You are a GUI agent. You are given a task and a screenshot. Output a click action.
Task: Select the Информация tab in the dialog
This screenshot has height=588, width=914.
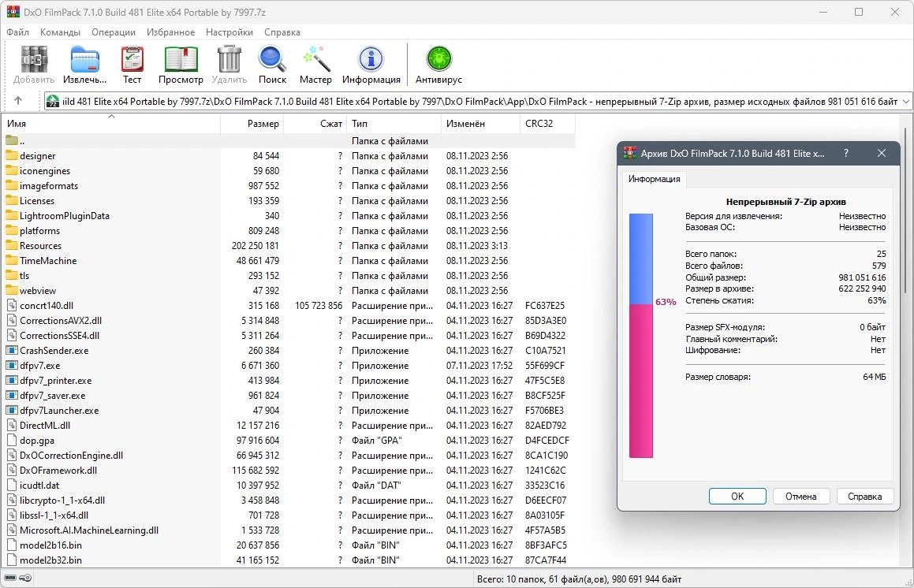pyautogui.click(x=654, y=179)
